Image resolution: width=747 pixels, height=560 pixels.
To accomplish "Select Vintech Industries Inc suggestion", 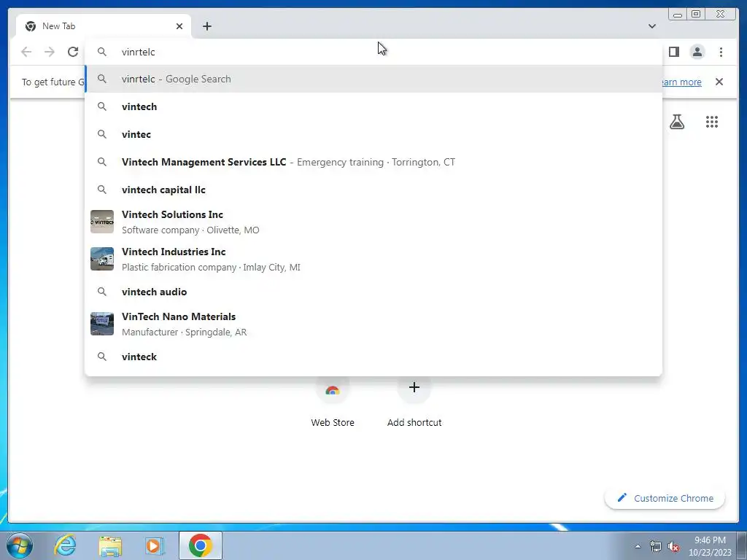I will coord(373,259).
